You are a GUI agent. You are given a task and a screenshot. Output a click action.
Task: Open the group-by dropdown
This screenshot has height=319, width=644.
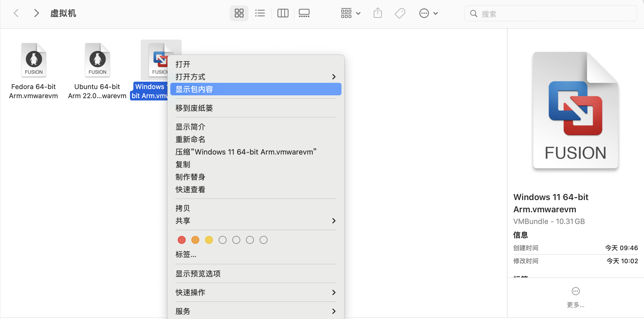(351, 13)
